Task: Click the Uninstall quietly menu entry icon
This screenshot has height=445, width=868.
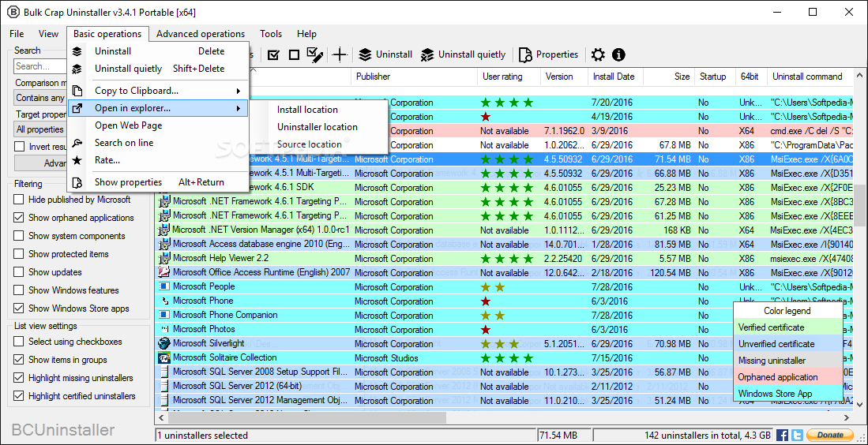Action: 77,69
